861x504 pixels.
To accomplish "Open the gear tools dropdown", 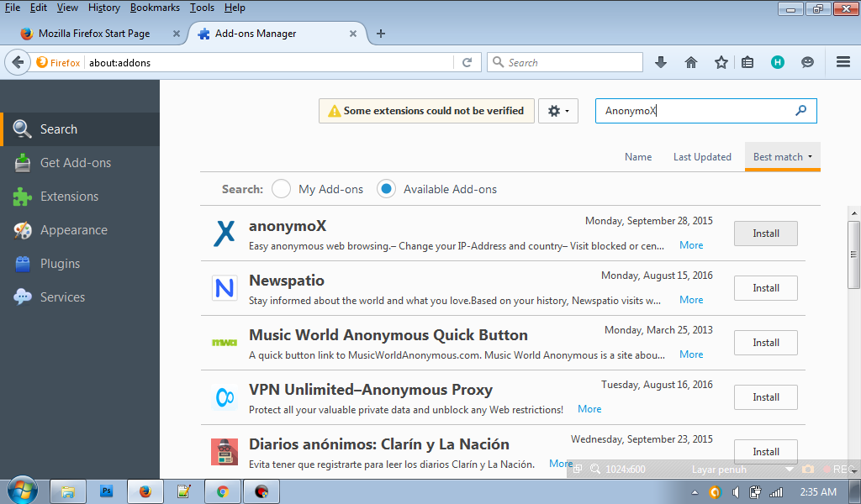I will point(558,111).
